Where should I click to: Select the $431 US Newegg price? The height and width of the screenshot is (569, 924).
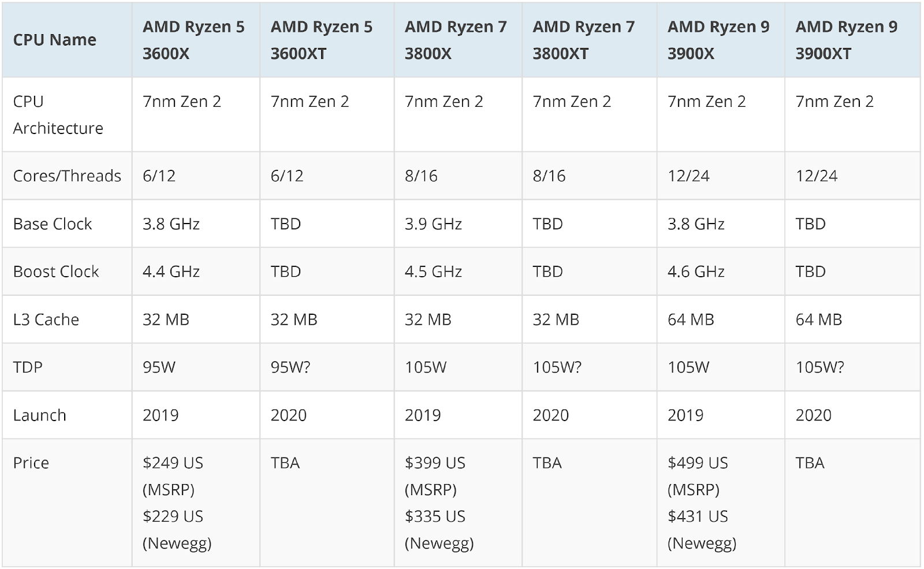click(698, 516)
